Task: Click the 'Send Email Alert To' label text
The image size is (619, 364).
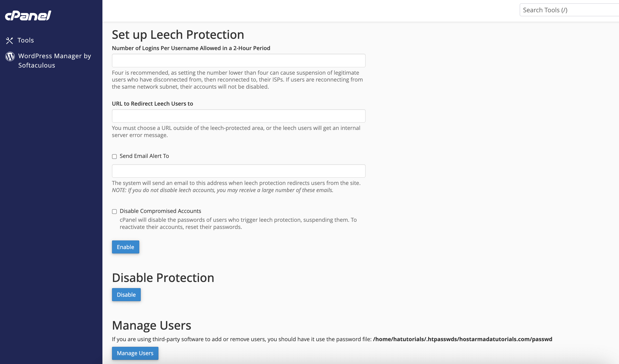Action: [144, 156]
